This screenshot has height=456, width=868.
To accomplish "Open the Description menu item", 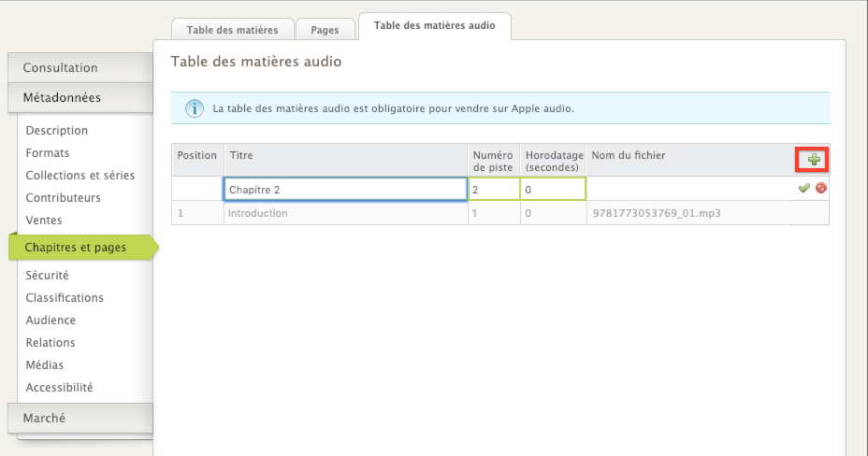I will [57, 131].
